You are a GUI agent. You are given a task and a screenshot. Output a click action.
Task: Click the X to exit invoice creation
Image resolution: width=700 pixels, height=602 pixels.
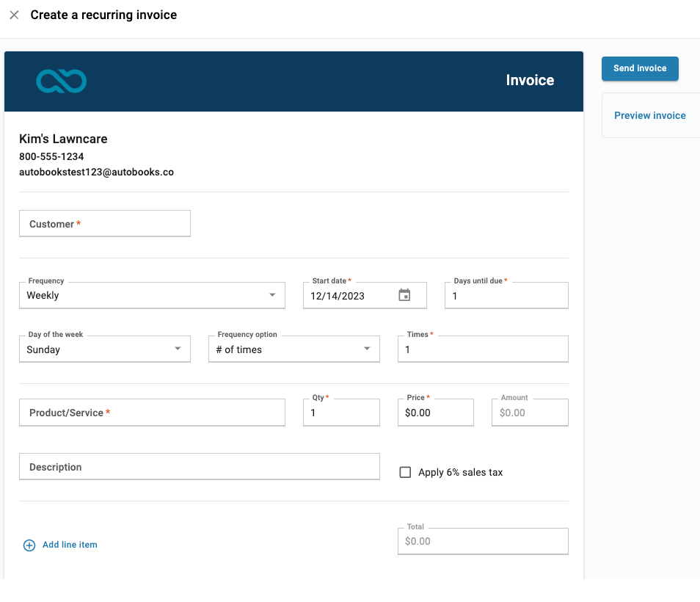(x=13, y=15)
